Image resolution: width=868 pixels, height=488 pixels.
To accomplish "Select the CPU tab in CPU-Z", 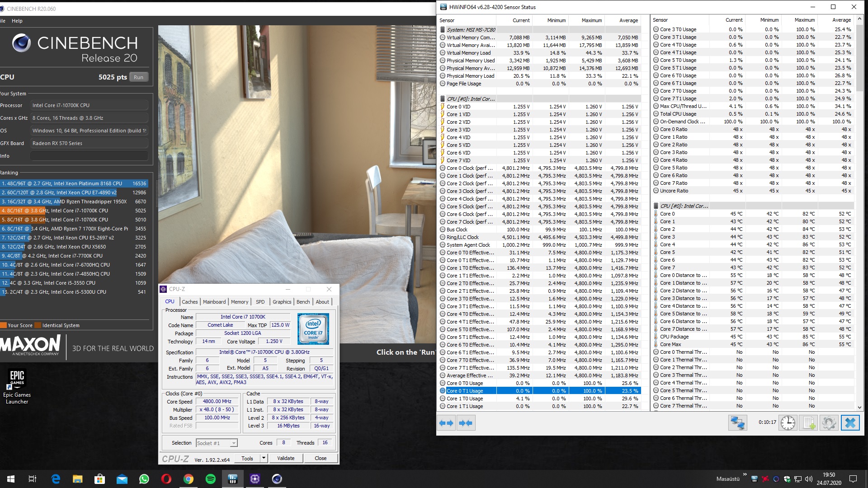I will [170, 301].
